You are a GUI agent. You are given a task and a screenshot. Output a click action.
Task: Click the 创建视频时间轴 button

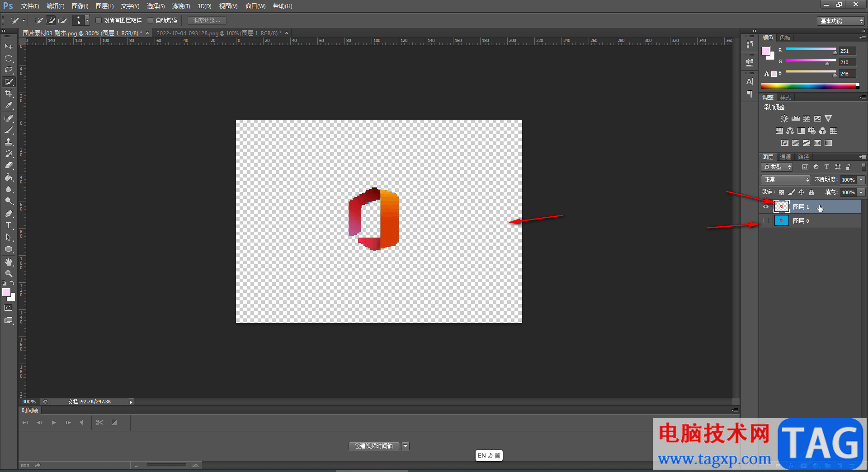[374, 446]
